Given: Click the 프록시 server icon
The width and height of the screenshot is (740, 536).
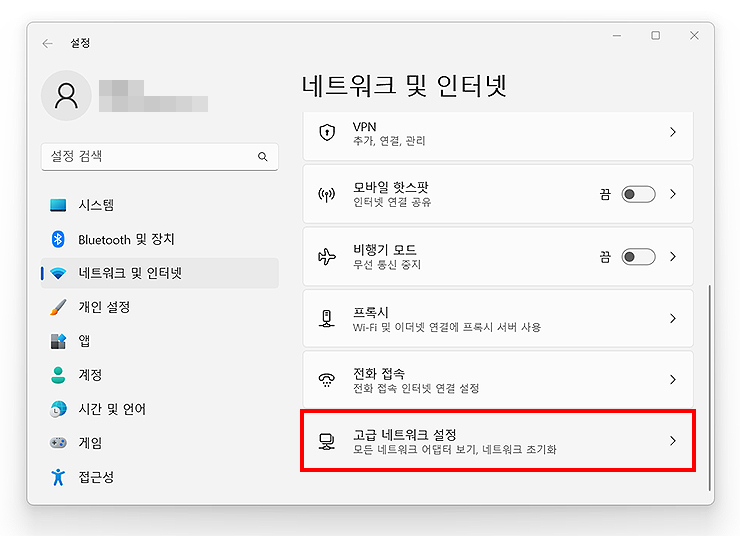Looking at the screenshot, I should tap(327, 319).
